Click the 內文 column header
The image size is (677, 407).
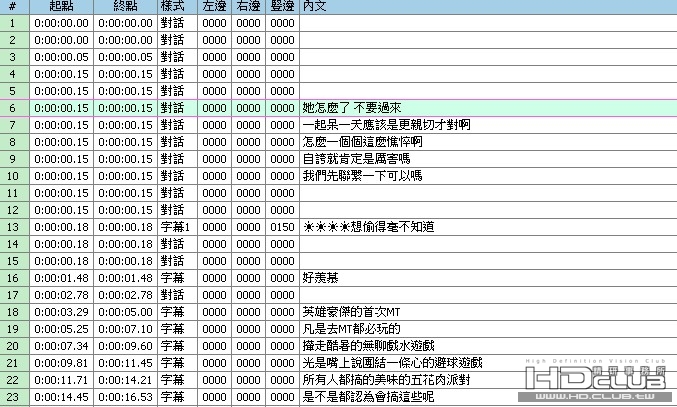pyautogui.click(x=488, y=6)
